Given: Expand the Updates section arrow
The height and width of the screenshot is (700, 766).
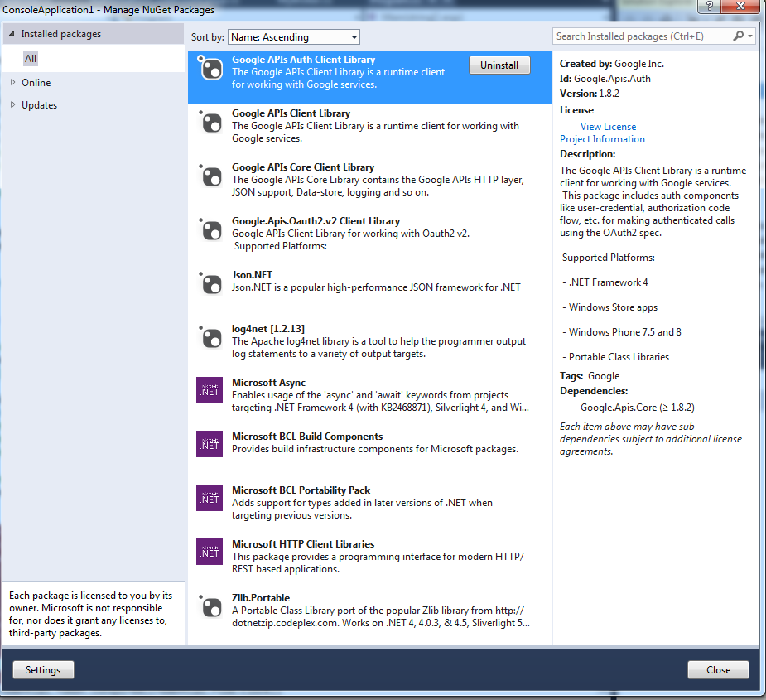Looking at the screenshot, I should (12, 104).
